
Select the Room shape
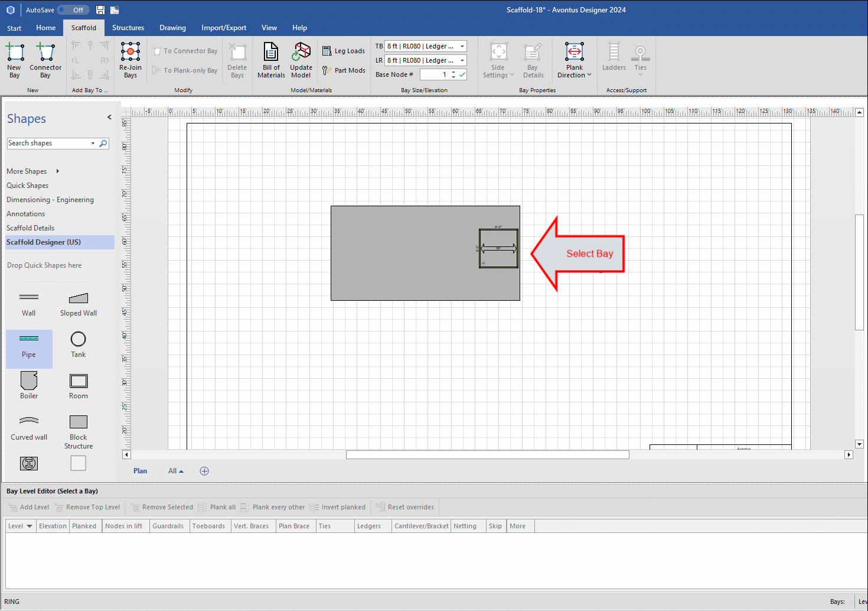pos(79,381)
